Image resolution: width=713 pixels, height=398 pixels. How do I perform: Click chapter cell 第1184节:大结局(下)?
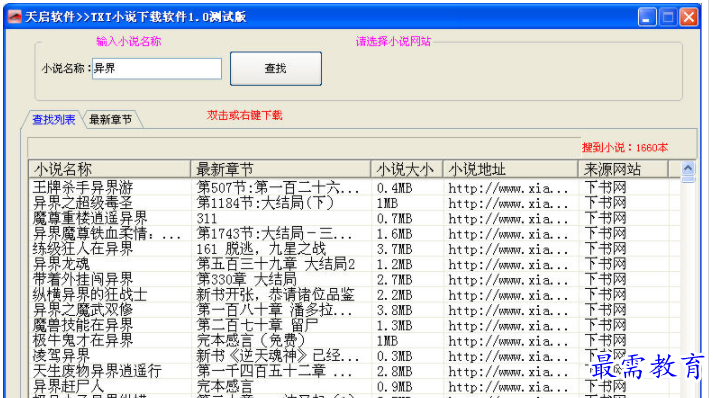coord(266,203)
